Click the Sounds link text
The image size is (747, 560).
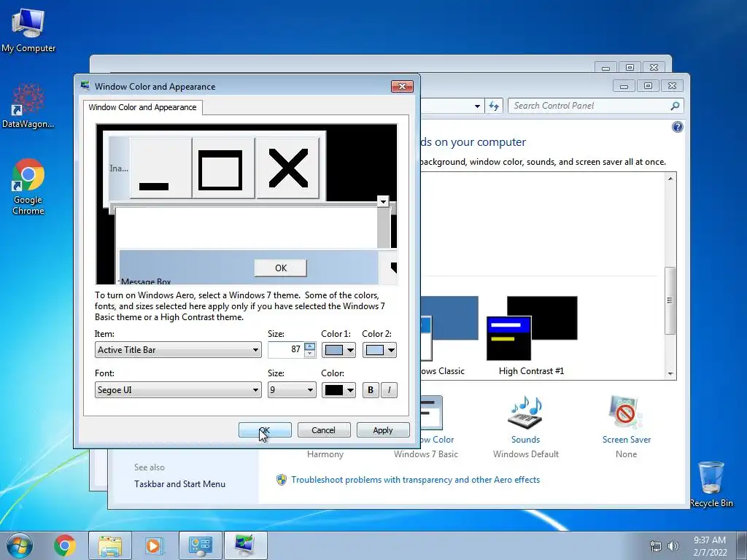525,440
